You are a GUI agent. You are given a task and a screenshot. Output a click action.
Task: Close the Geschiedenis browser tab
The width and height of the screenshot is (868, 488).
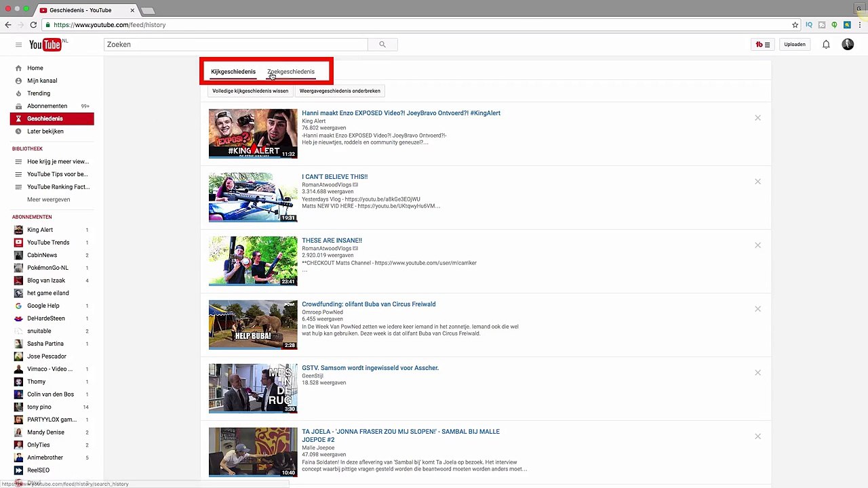132,10
